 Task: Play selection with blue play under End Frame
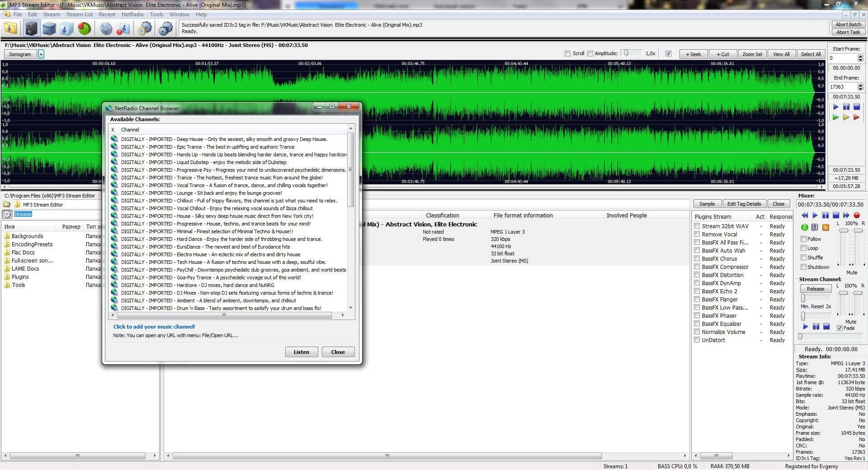coord(835,107)
